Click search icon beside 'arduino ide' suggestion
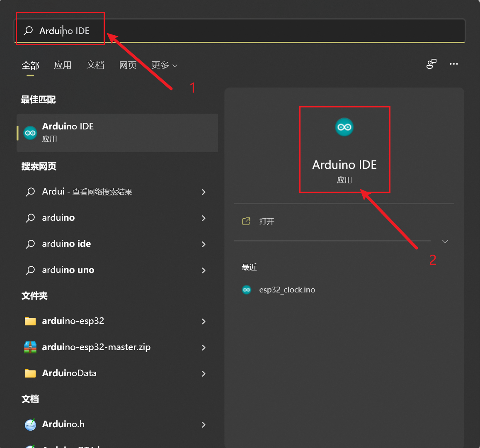 point(30,244)
